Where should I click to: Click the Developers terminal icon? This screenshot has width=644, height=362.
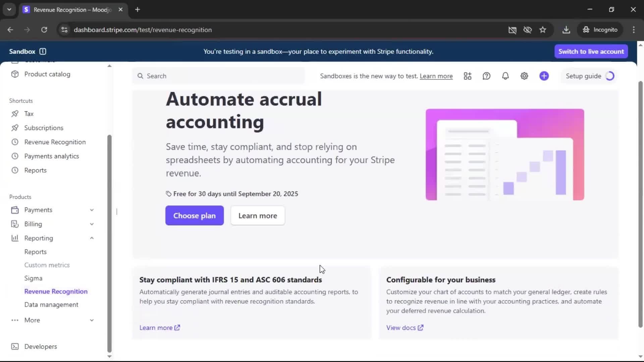(15, 347)
